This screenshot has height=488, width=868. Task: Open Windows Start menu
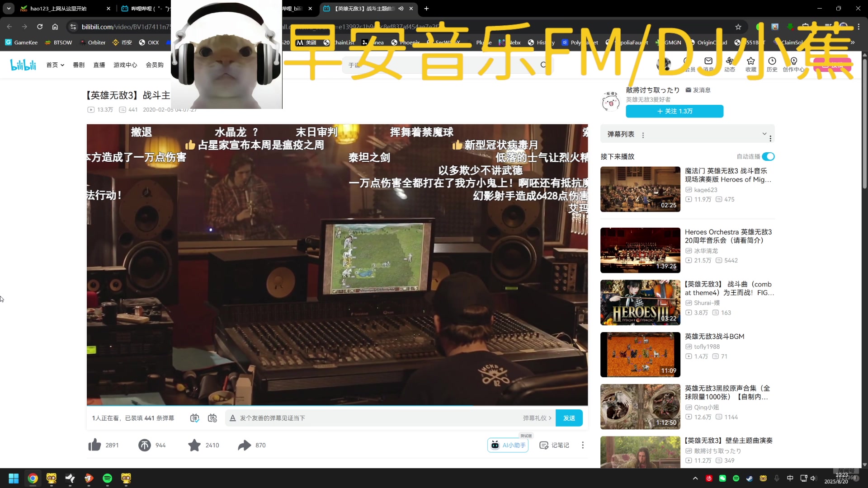pos(14,478)
